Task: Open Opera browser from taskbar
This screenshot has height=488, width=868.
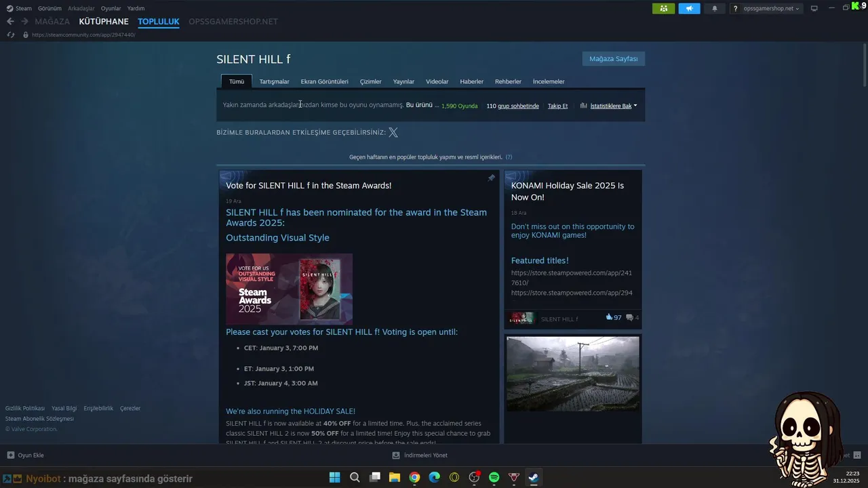Action: 454,477
